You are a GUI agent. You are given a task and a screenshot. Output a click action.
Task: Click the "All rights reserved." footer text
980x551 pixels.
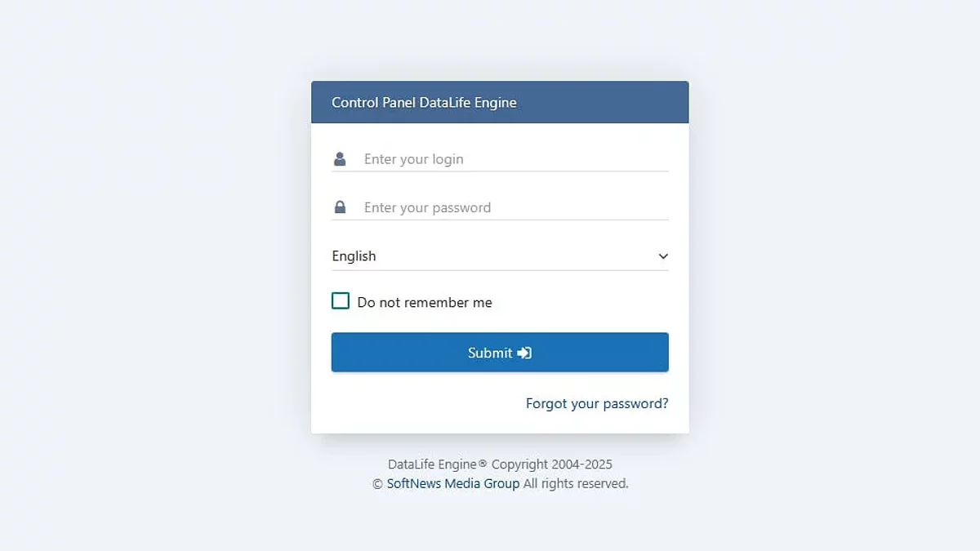tap(576, 483)
